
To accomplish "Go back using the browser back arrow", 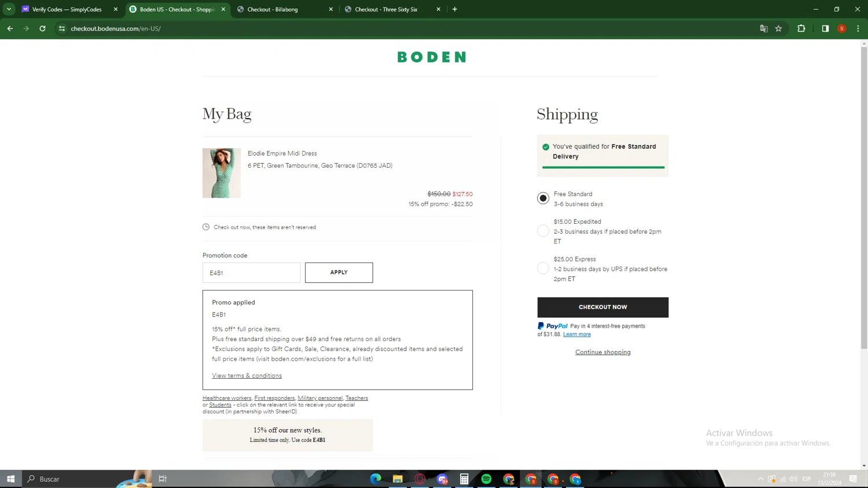I will 10,28.
